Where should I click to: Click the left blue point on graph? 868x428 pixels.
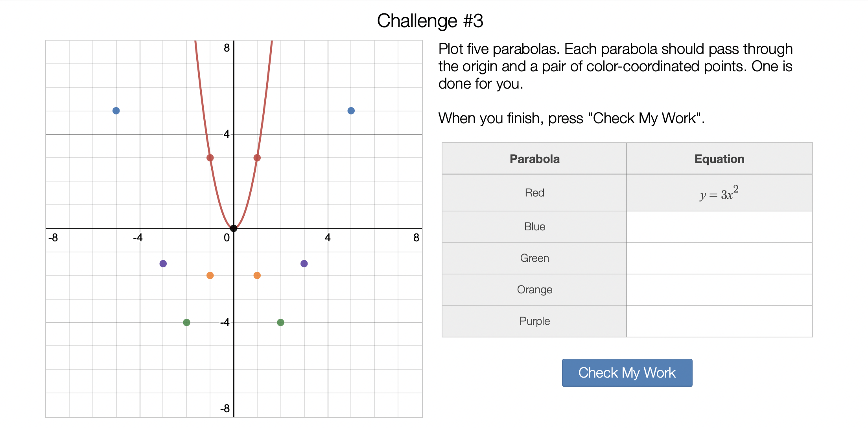pyautogui.click(x=116, y=111)
